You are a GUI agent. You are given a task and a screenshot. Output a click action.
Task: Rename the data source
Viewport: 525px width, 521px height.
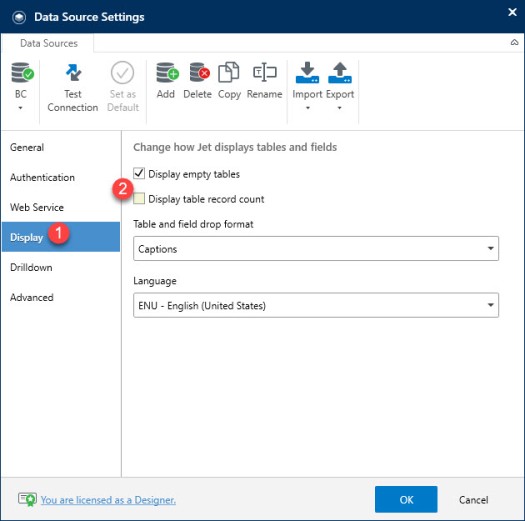coord(265,73)
